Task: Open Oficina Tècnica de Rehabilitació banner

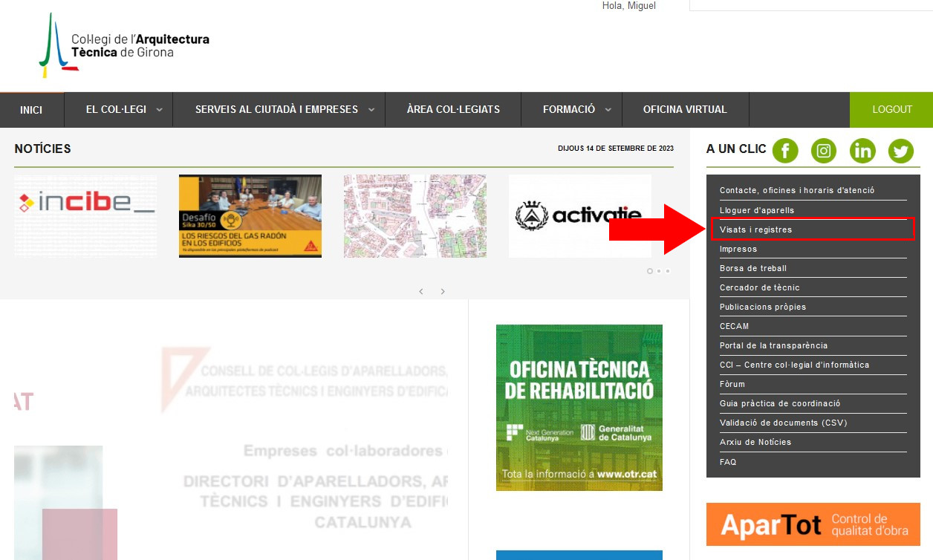Action: tap(579, 408)
